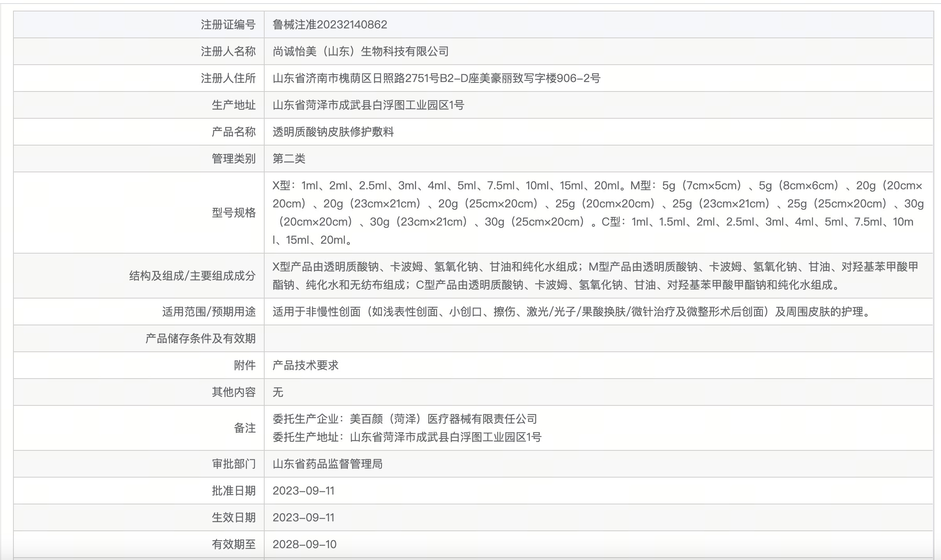
Task: Click intended use text 适用于非慢性创面
Action: click(572, 312)
